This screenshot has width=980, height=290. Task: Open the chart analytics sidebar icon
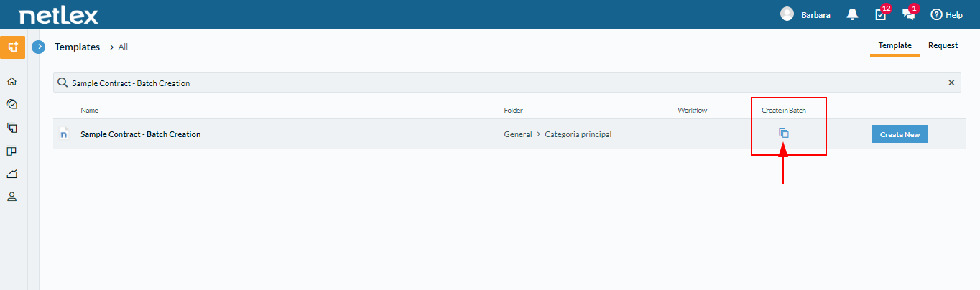(11, 174)
